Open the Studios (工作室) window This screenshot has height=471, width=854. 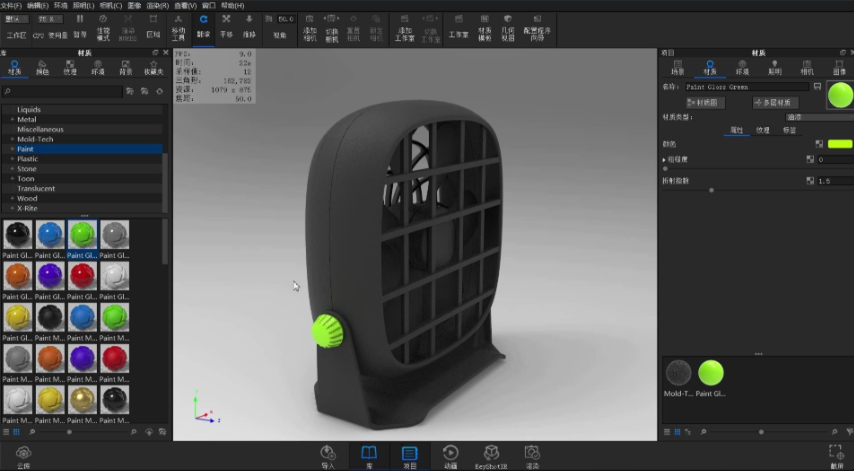459,26
